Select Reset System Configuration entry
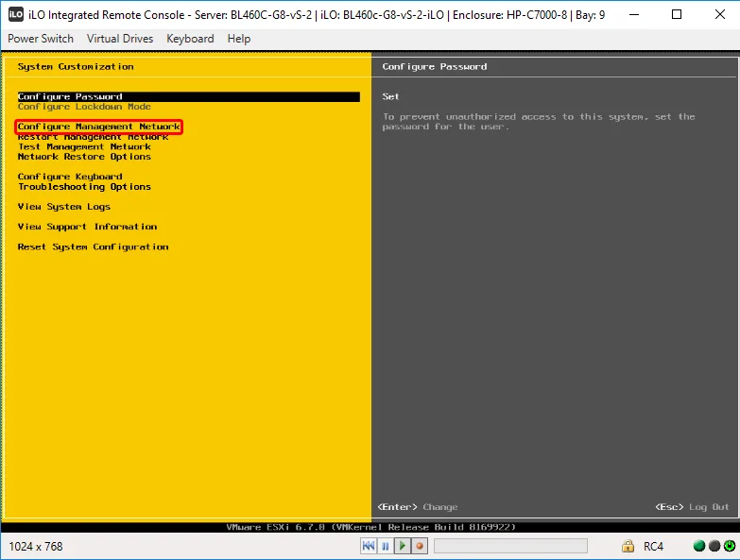The image size is (740, 560). pyautogui.click(x=93, y=247)
